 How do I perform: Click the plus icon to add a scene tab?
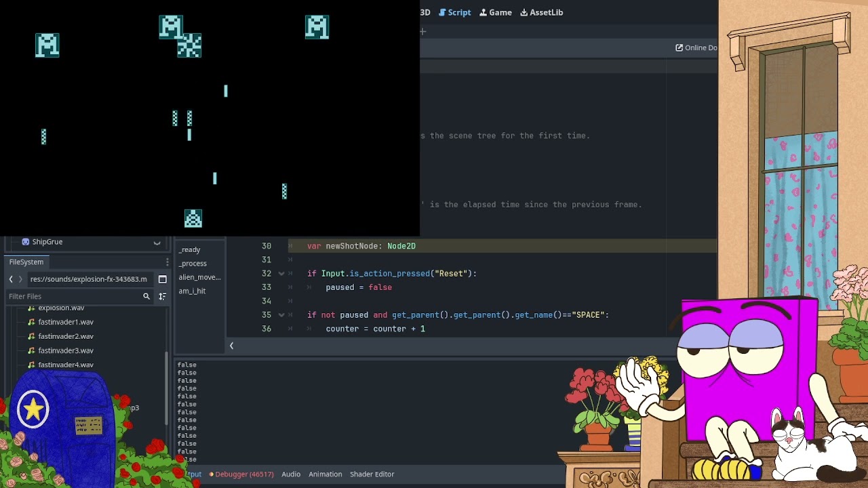pos(422,31)
